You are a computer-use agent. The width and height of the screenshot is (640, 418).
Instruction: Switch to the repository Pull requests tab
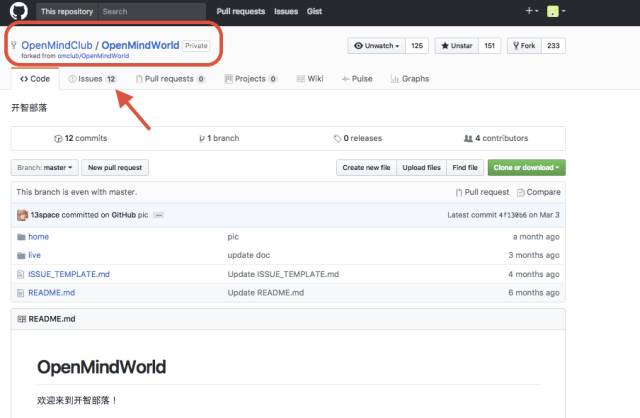170,79
